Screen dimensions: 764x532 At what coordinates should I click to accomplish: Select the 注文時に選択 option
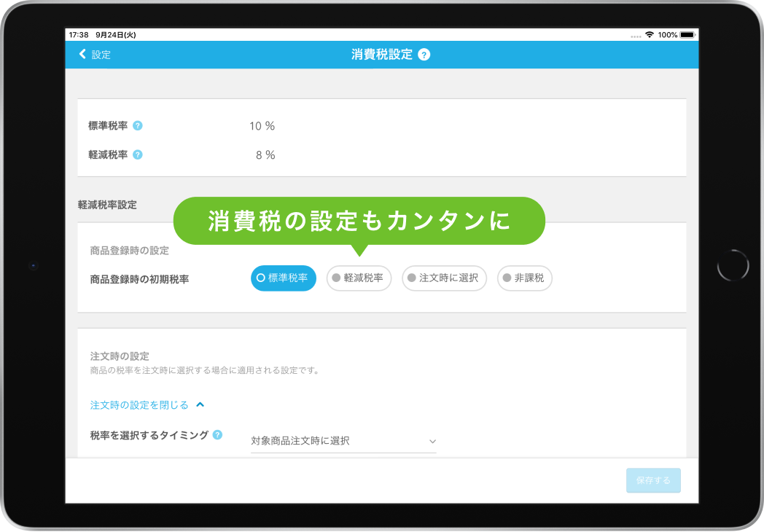tap(444, 278)
